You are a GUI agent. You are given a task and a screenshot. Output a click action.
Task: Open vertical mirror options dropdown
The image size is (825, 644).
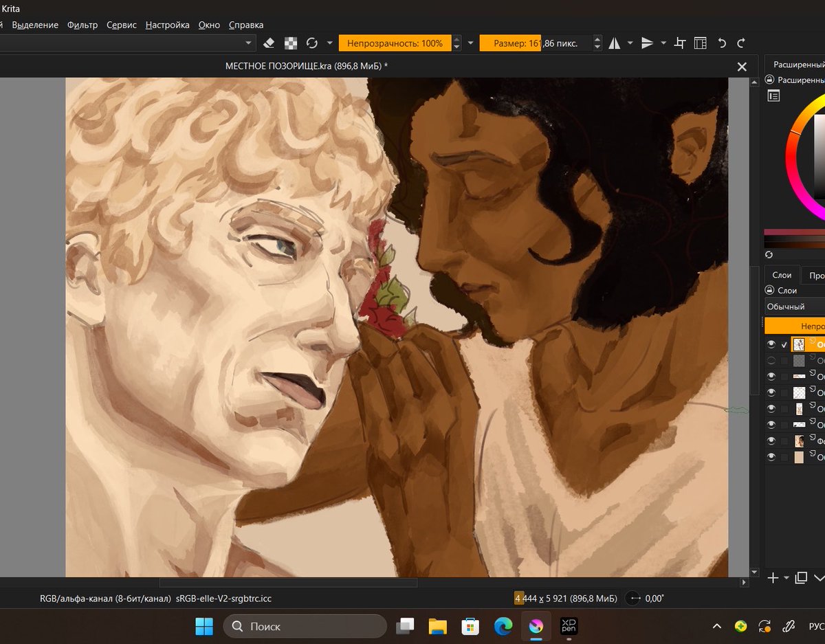pyautogui.click(x=663, y=43)
